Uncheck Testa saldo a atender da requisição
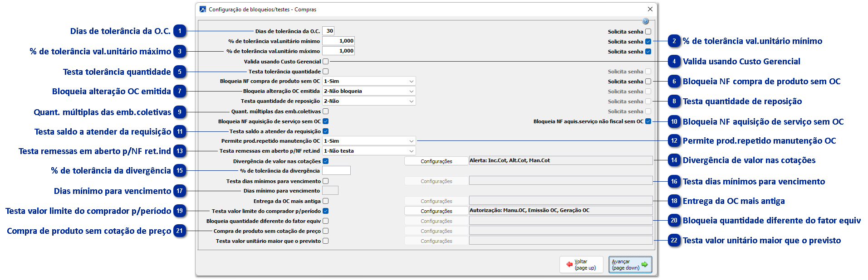This screenshot has width=868, height=280. point(326,131)
